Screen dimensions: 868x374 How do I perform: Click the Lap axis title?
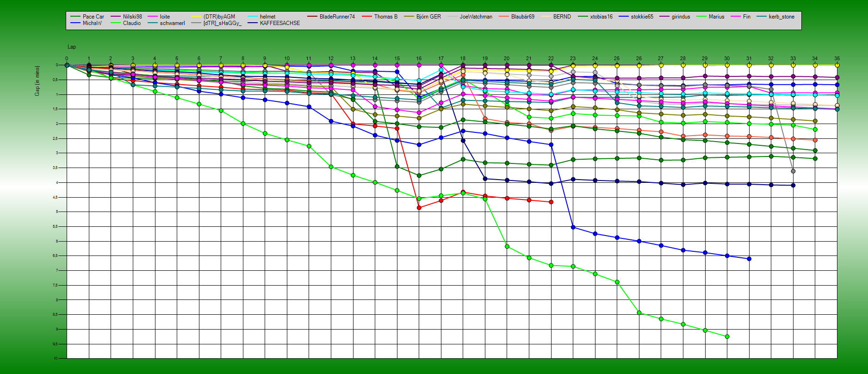point(72,47)
